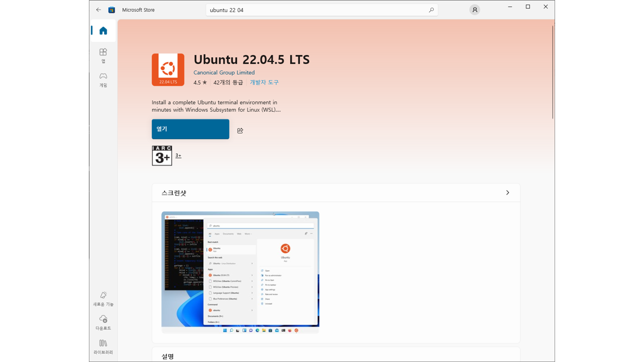Open the Home section in sidebar

(x=103, y=31)
